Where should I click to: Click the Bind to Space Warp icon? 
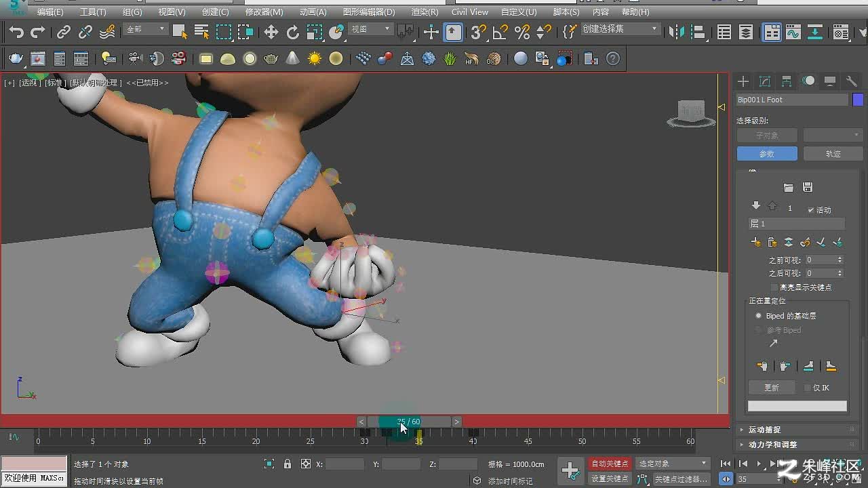tap(107, 32)
